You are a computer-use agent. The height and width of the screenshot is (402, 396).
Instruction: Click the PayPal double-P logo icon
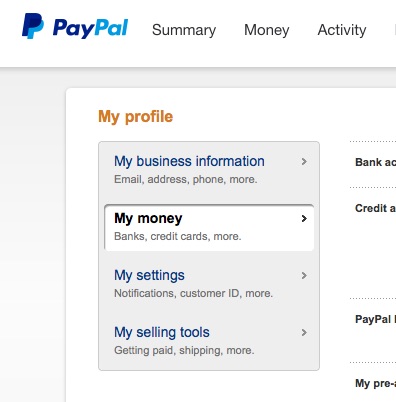pyautogui.click(x=33, y=26)
